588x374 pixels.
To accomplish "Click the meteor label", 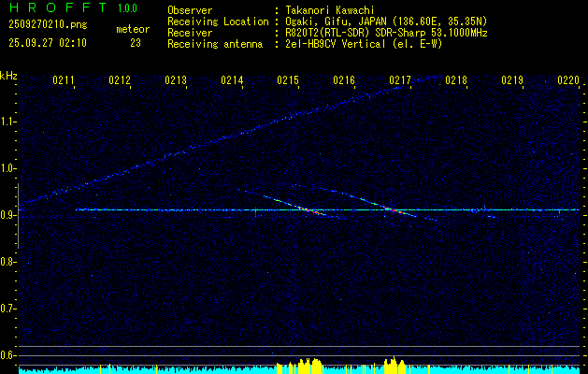I will click(133, 29).
